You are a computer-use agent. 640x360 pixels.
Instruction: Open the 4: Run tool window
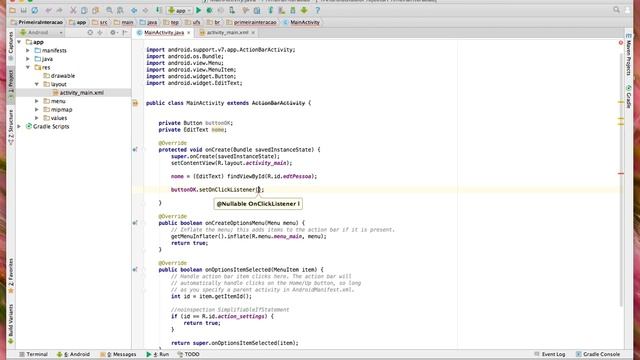pos(158,354)
